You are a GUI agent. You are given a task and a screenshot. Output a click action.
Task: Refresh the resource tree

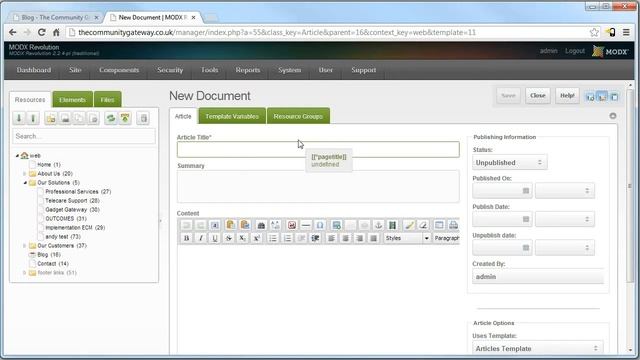pos(111,118)
